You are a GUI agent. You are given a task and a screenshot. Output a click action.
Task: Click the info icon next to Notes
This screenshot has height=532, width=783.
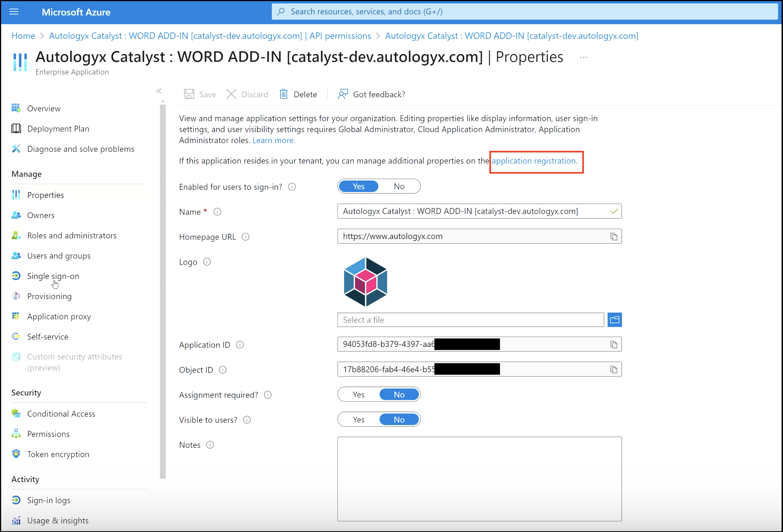210,445
